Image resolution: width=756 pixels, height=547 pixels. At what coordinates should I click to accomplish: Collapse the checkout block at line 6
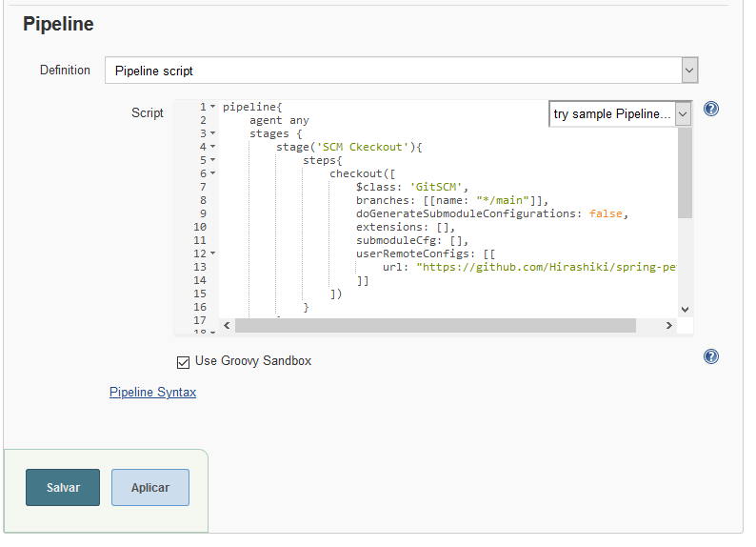[x=212, y=174]
